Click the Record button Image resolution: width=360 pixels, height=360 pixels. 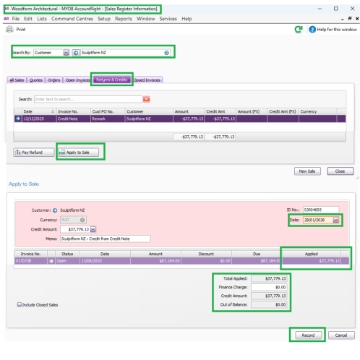point(308,335)
